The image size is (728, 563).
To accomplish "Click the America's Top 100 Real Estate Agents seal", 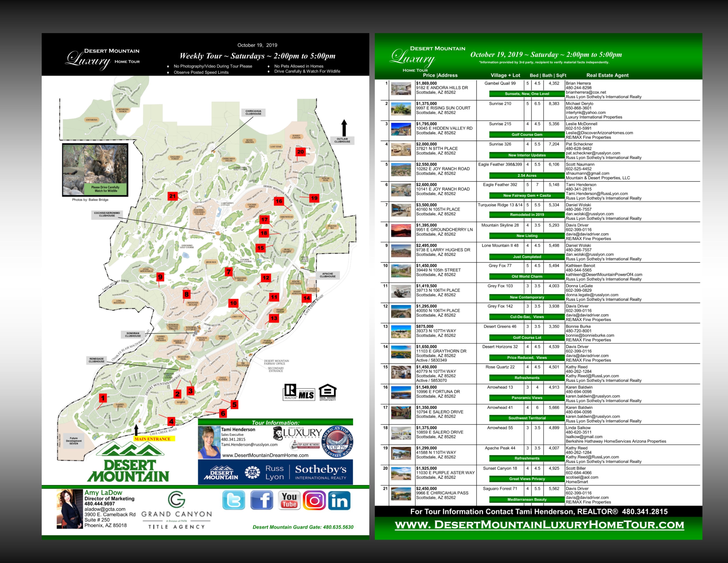I will coord(337,442).
